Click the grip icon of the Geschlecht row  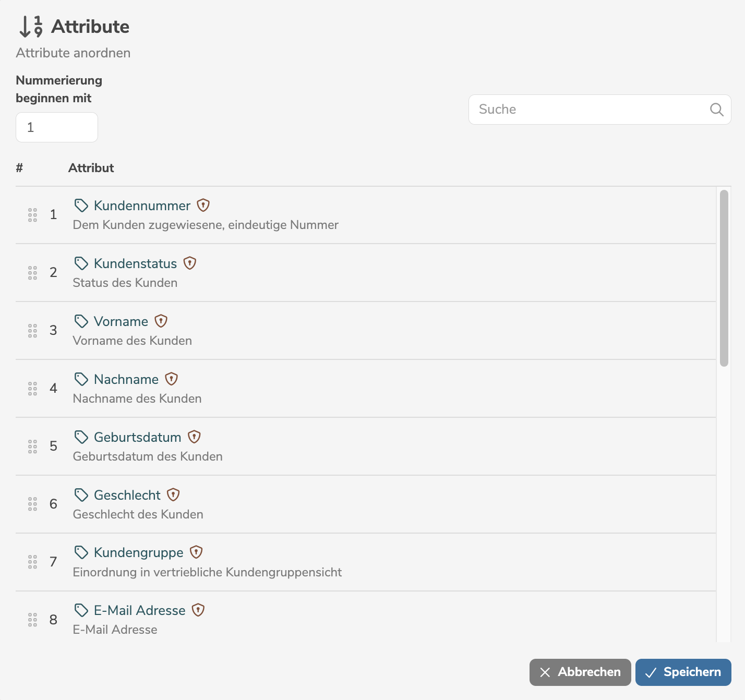[x=32, y=504]
